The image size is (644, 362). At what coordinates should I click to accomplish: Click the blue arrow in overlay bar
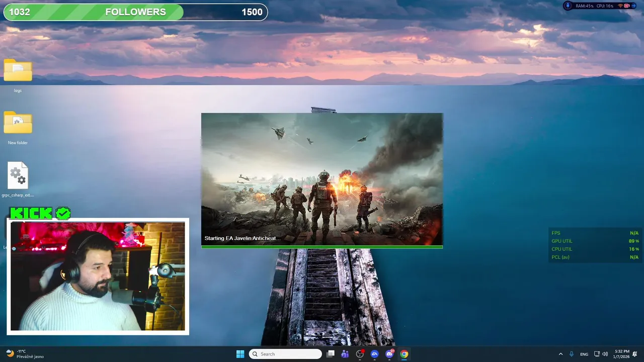pos(633,6)
